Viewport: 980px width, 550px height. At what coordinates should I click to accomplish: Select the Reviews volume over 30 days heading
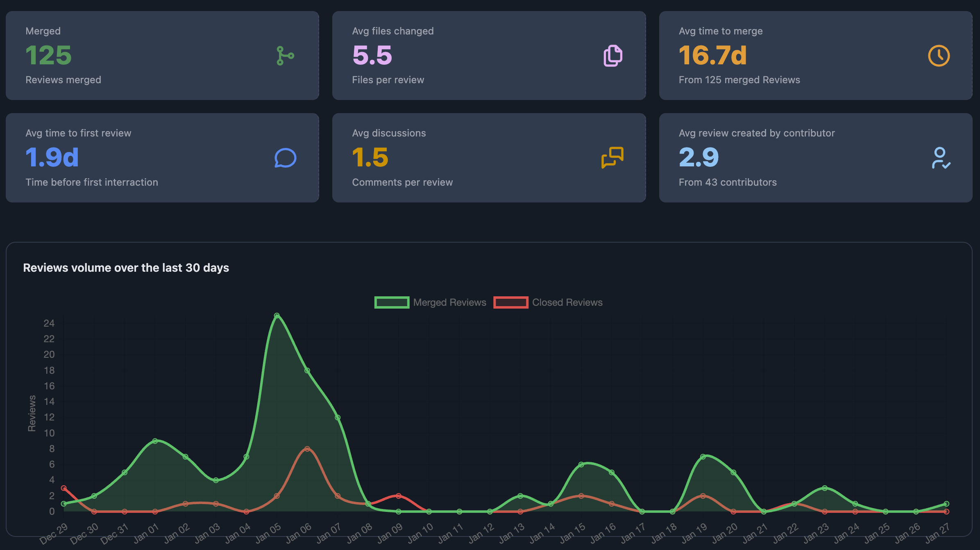[x=126, y=268]
